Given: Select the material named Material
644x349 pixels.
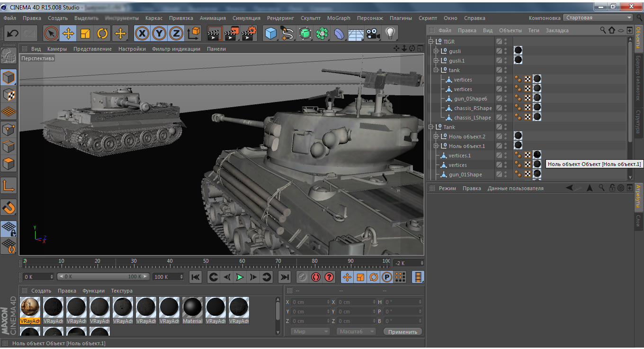Looking at the screenshot, I should (192, 311).
